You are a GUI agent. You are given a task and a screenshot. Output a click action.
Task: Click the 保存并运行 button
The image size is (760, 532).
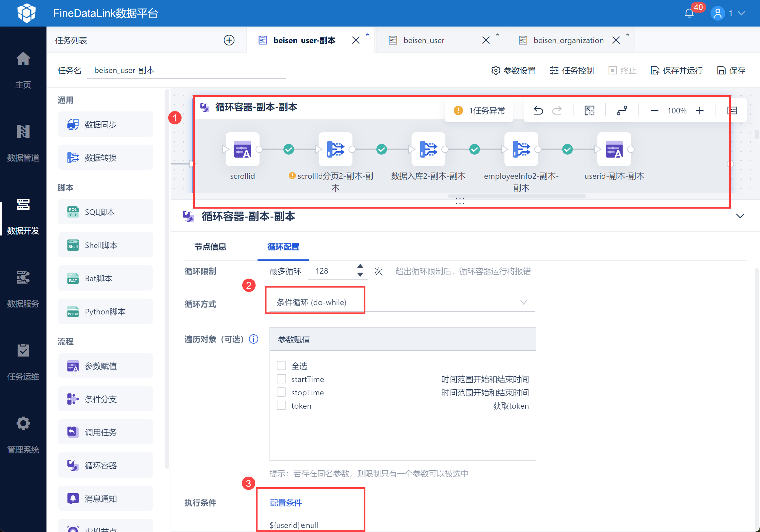pos(677,70)
